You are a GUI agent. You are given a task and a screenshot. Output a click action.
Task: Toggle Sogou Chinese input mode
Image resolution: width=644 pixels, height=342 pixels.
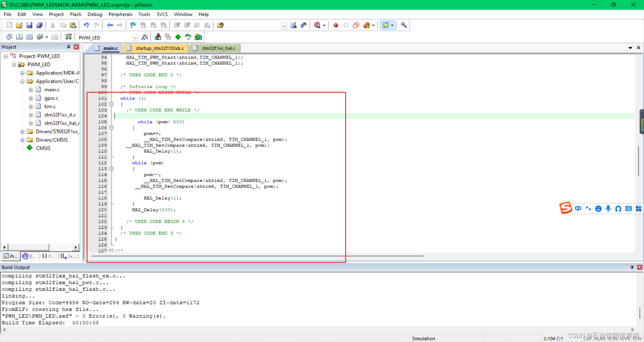coord(578,209)
